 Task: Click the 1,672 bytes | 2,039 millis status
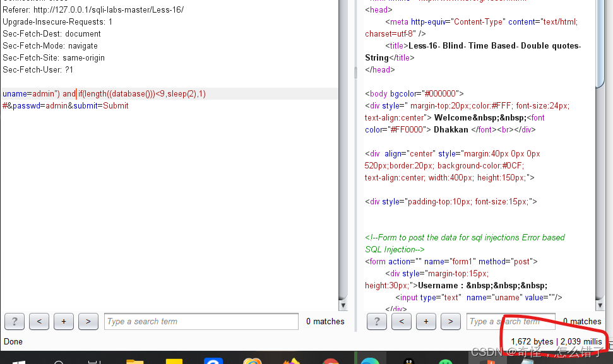click(556, 342)
